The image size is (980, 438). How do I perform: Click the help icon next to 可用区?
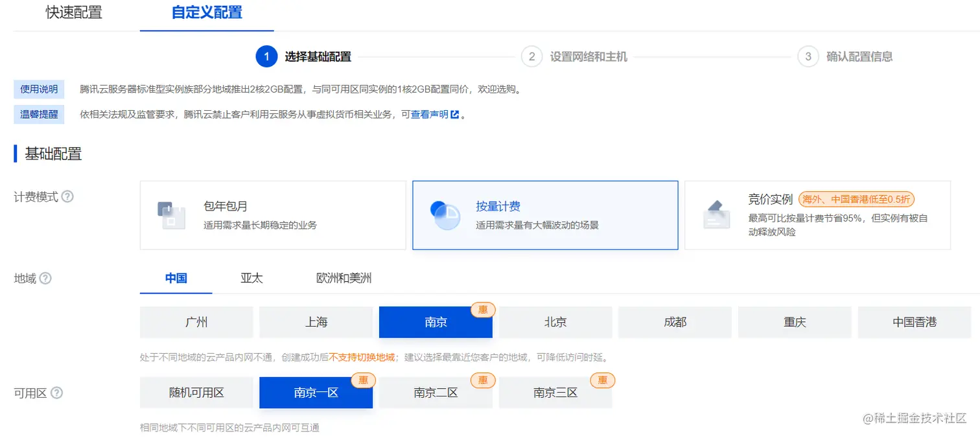(56, 393)
